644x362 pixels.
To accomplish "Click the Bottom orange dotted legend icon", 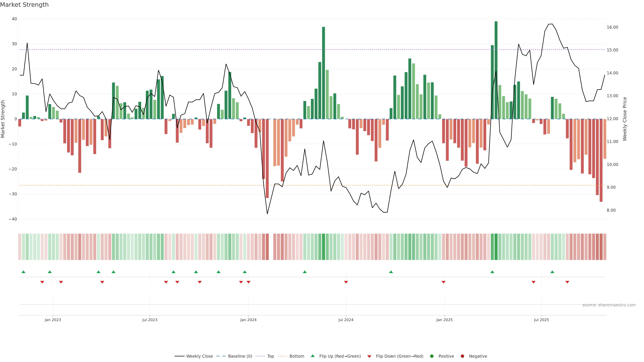I will (282, 356).
